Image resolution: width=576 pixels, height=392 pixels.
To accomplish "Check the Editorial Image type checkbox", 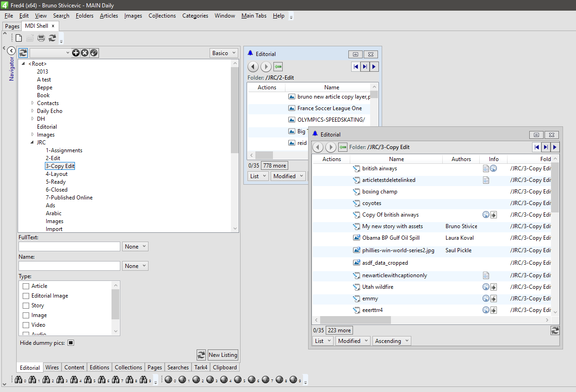I will click(x=26, y=296).
